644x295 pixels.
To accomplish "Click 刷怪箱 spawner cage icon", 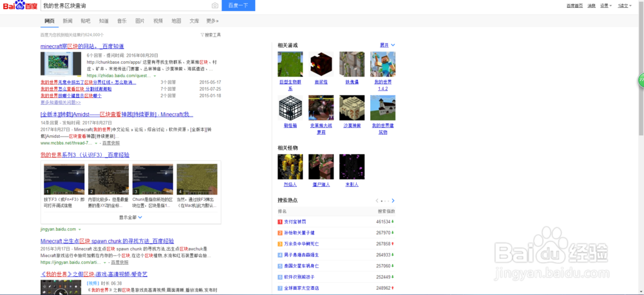I will pos(290,108).
